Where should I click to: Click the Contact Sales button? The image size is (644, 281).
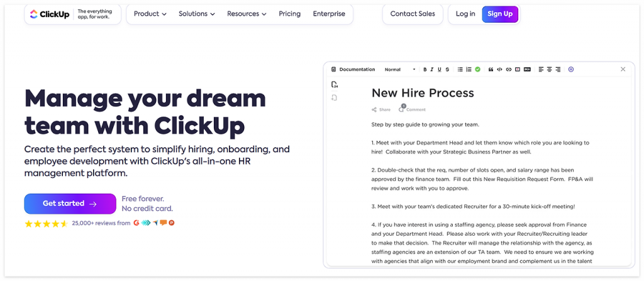(413, 14)
